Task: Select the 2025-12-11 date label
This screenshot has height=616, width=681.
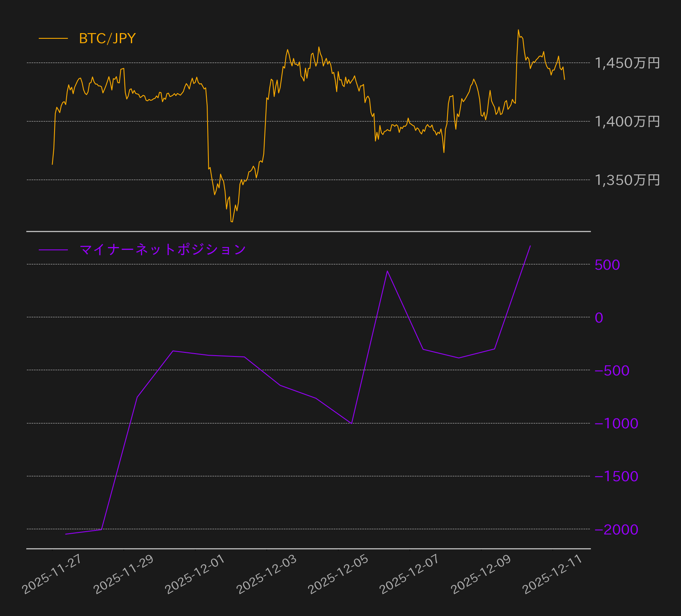Action: pos(552,574)
